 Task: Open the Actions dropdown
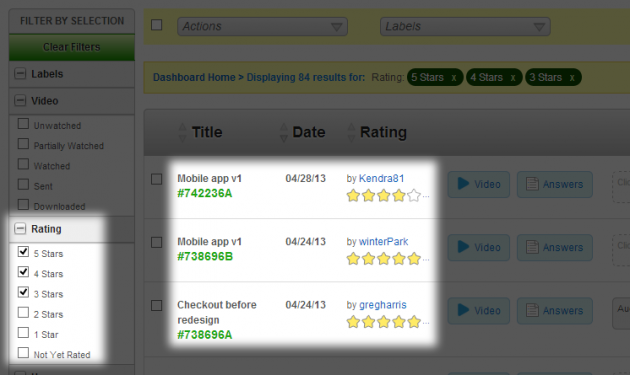pos(262,27)
